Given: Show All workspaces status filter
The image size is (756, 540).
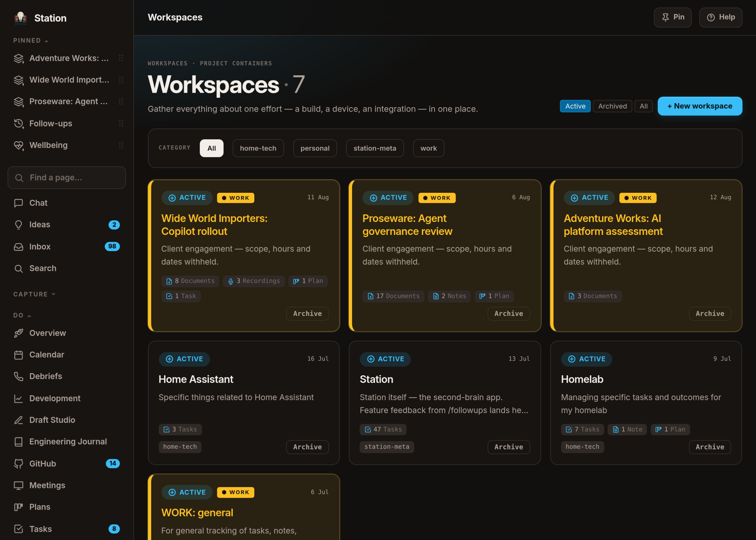Looking at the screenshot, I should pos(643,106).
